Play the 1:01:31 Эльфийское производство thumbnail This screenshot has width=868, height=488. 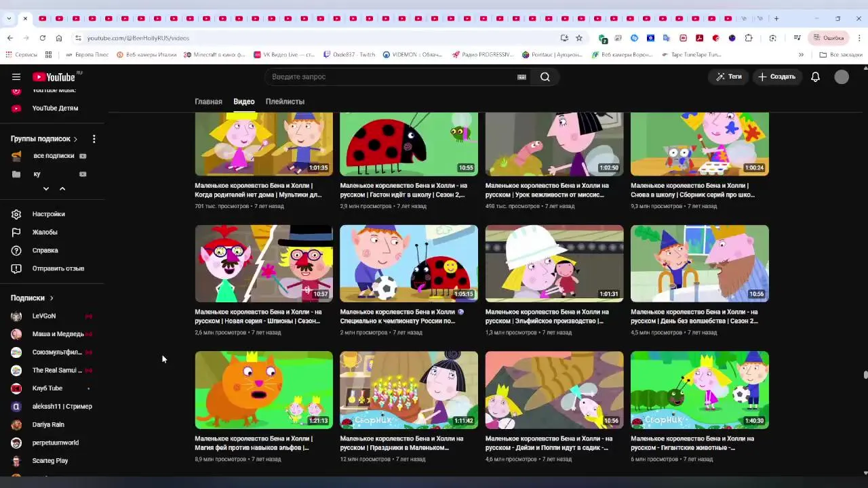click(554, 264)
